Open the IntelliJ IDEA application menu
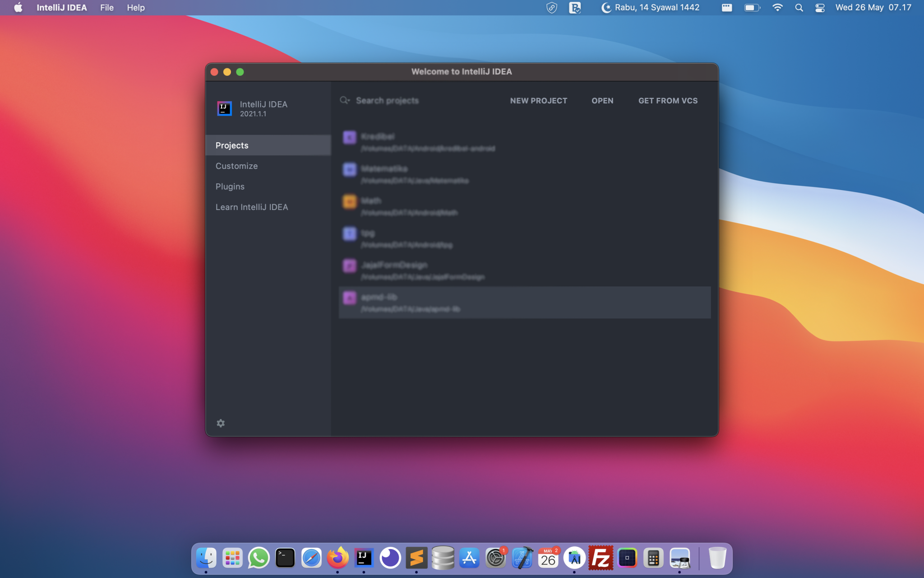This screenshot has width=924, height=578. (62, 8)
